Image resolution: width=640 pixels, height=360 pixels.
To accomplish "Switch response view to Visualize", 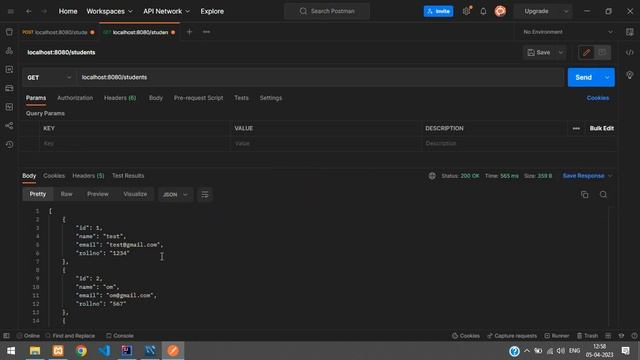I will tap(135, 194).
